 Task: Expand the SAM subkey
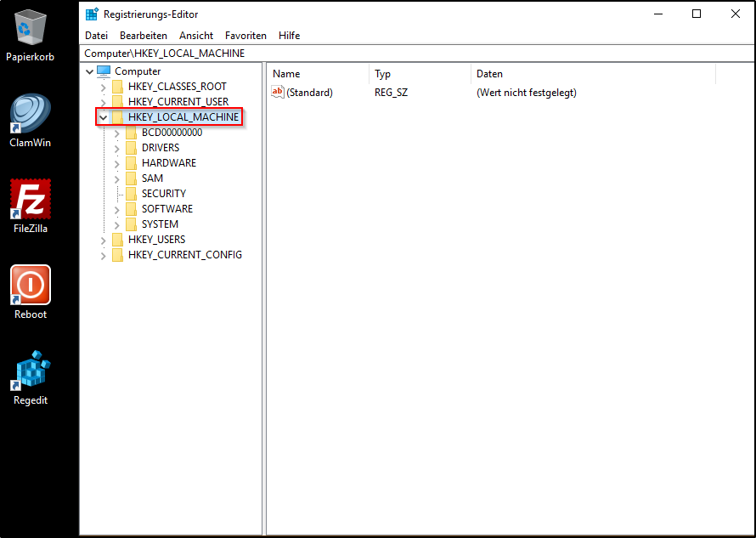[x=116, y=179]
